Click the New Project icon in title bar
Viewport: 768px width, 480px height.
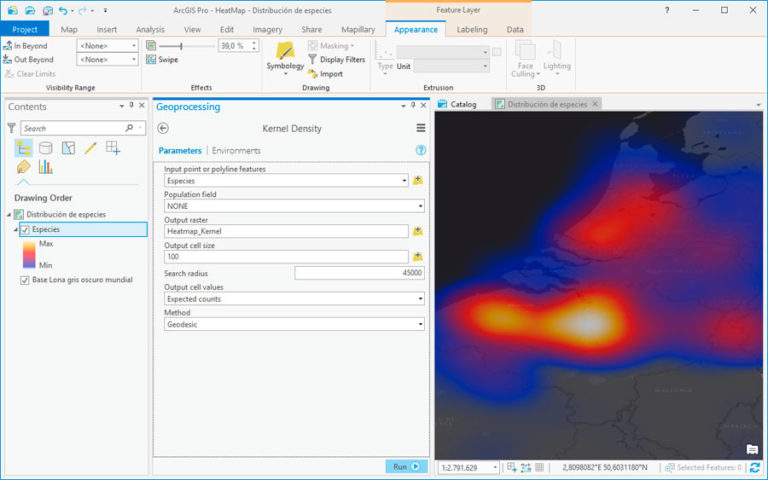(x=12, y=10)
